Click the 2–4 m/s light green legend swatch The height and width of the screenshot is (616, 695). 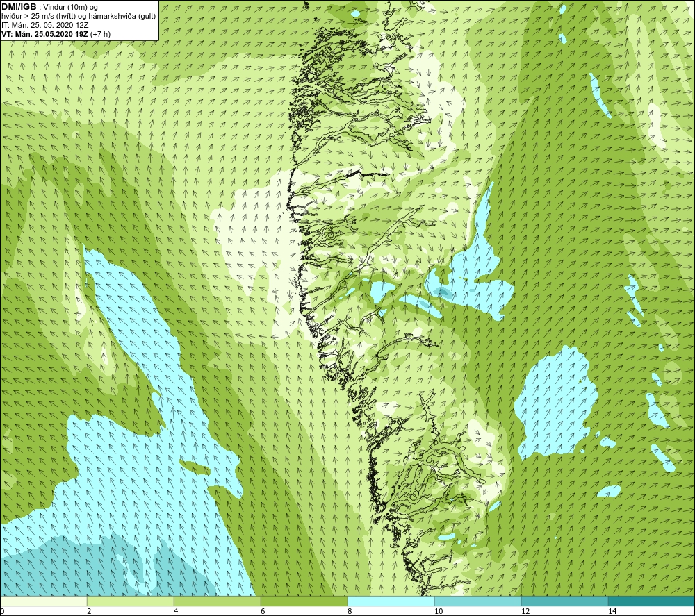[x=131, y=601]
